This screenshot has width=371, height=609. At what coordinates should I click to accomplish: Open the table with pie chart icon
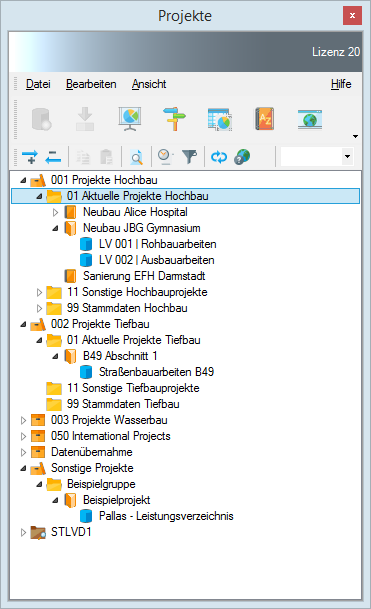[220, 119]
